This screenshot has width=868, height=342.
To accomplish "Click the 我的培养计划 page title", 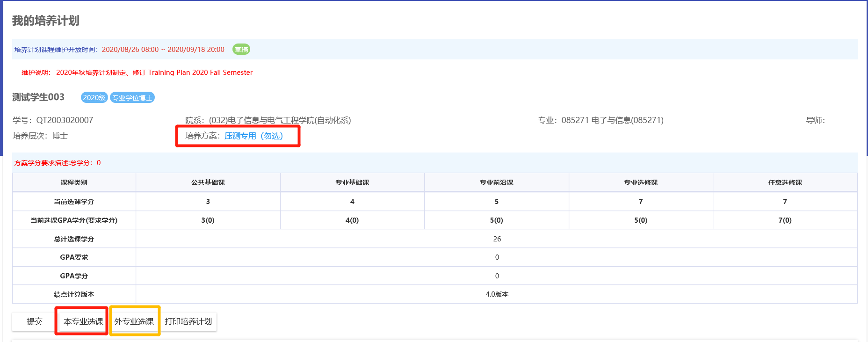I will point(46,21).
